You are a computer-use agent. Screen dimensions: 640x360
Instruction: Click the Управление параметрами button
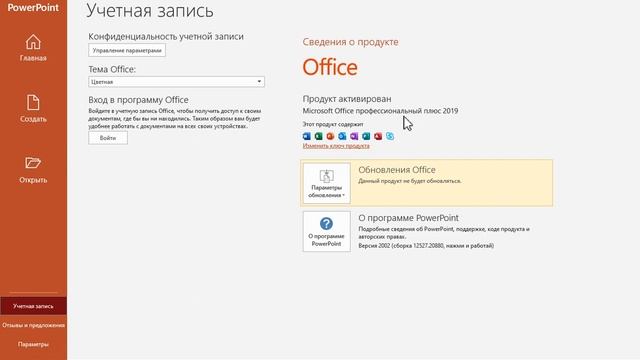(127, 51)
